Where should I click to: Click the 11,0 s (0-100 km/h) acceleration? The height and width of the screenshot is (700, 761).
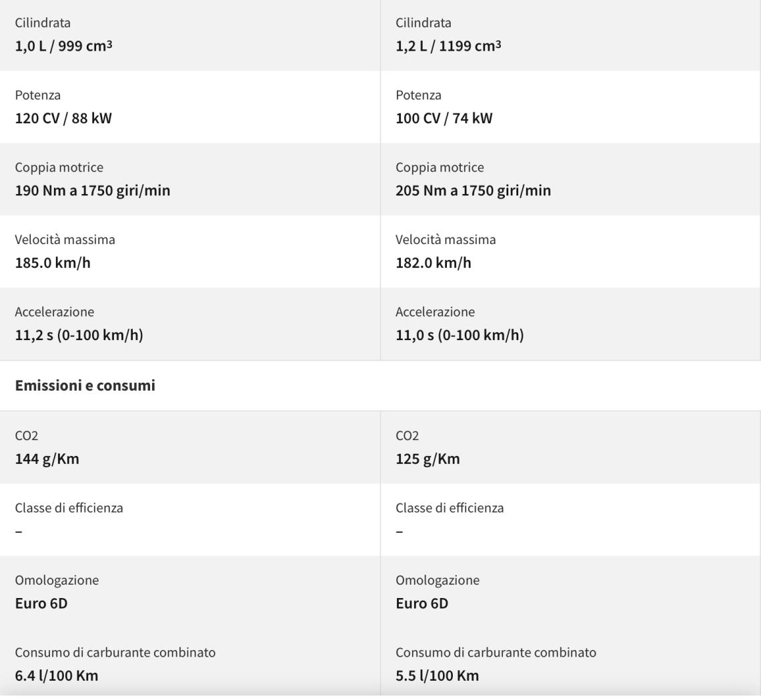460,335
